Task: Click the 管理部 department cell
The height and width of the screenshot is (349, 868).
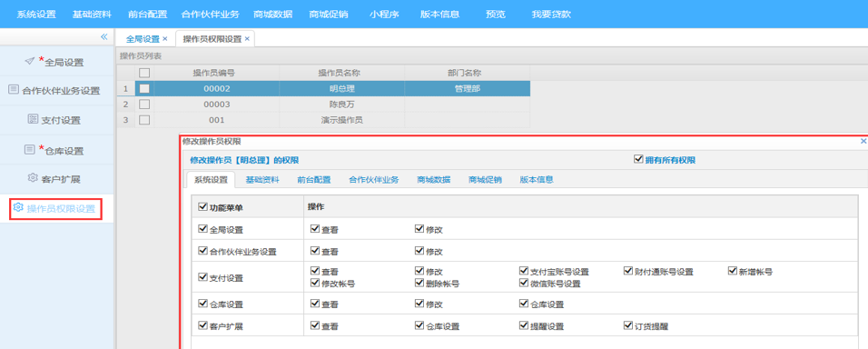Action: click(468, 88)
